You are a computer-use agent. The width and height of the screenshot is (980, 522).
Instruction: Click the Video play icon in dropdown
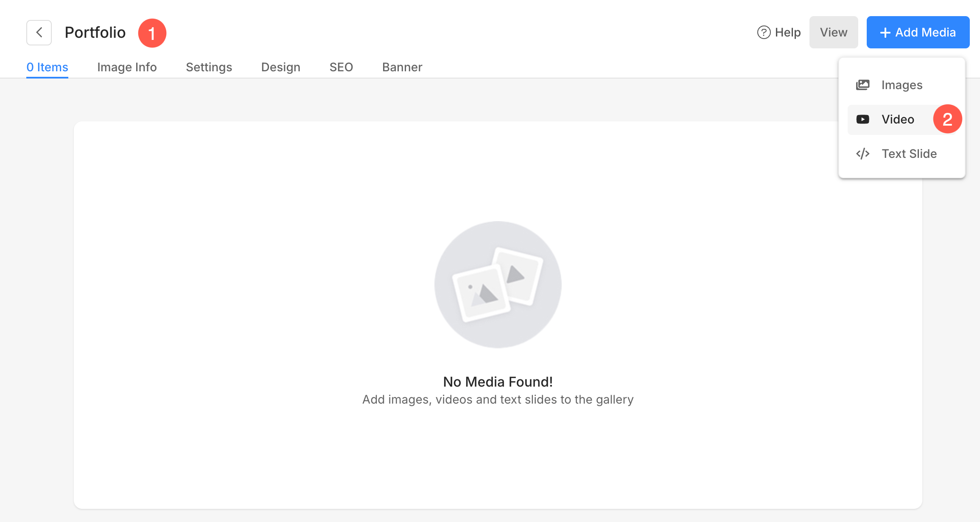(862, 119)
